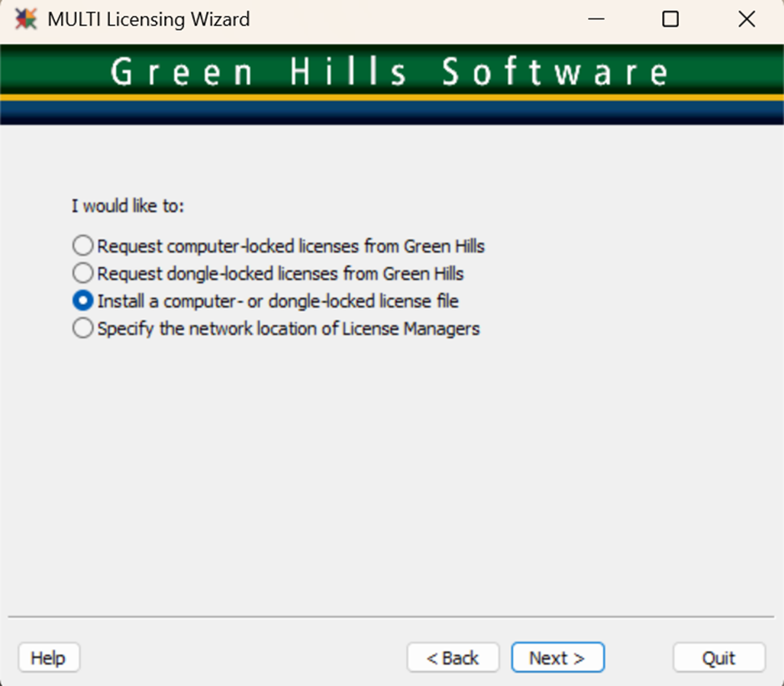Minimize the MULTI Licensing Wizard window
This screenshot has width=784, height=686.
click(596, 19)
